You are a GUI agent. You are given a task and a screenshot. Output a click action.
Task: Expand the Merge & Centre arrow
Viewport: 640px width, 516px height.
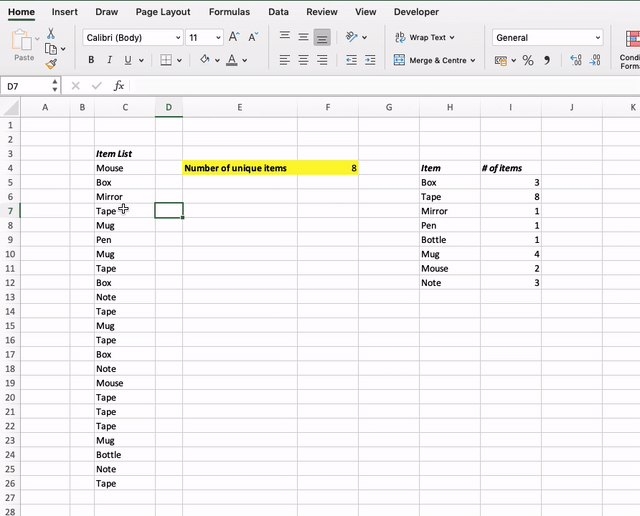[473, 60]
